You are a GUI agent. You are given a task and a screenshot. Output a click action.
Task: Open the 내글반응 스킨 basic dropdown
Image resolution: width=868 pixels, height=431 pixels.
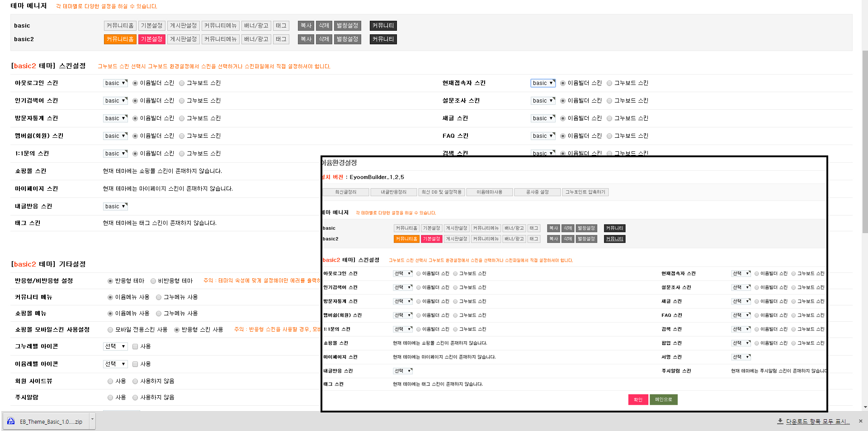[x=115, y=206]
